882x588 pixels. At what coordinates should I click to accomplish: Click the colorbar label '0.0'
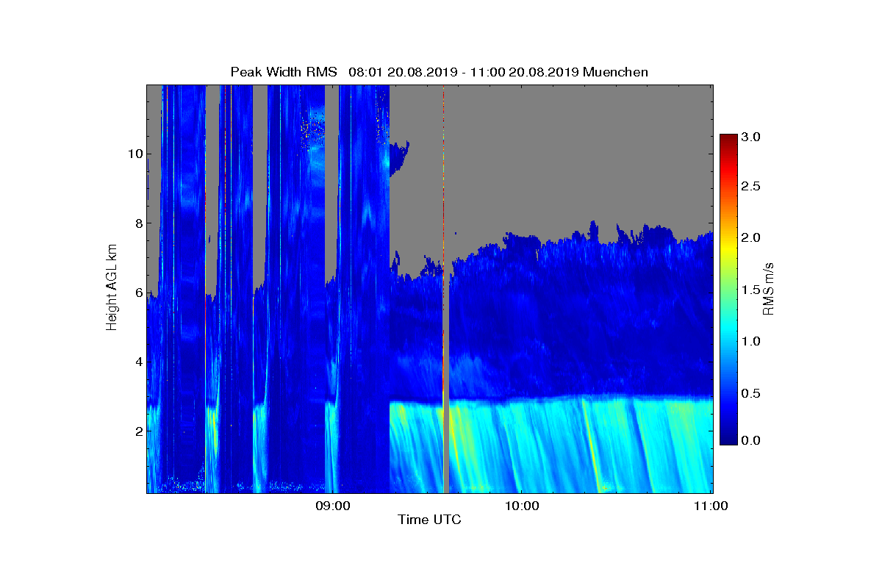click(750, 440)
